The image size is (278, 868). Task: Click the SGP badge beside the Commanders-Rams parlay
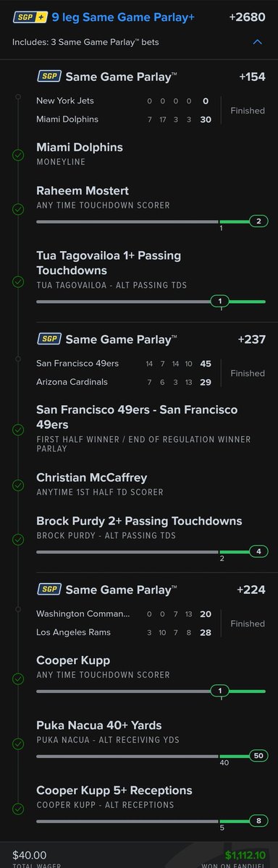(x=49, y=590)
